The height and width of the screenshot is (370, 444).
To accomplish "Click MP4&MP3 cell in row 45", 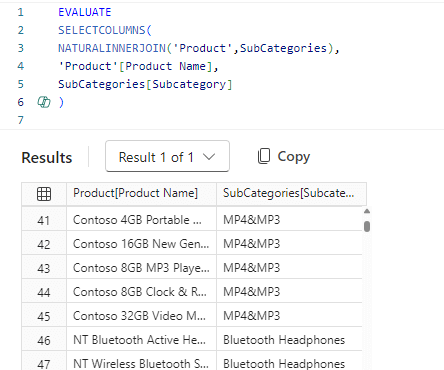I will click(x=289, y=316).
